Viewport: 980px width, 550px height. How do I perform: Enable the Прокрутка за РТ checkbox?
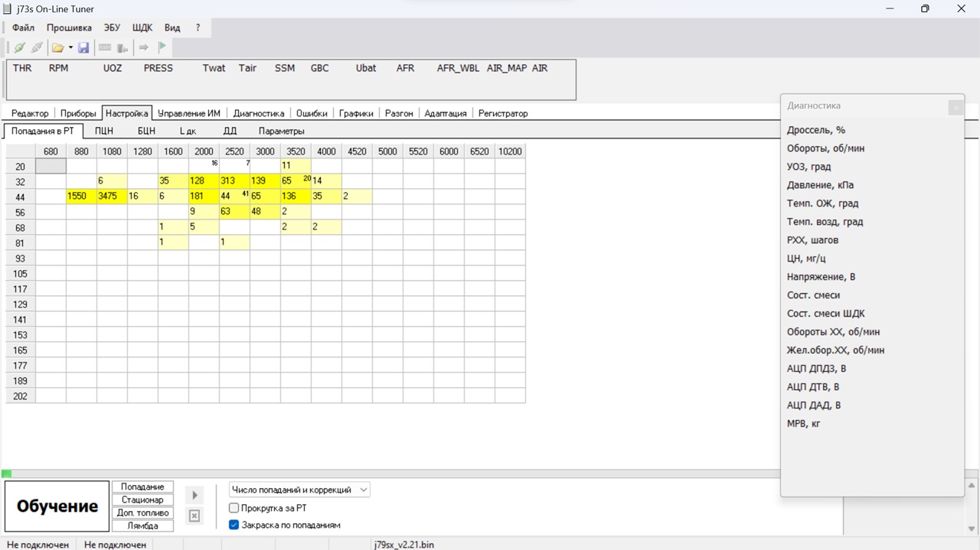[234, 508]
